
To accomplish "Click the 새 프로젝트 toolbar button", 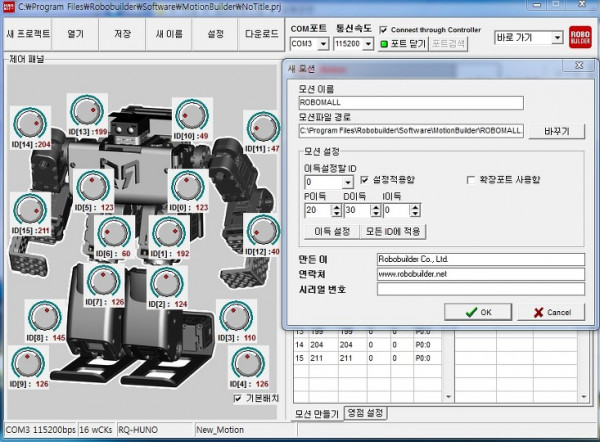I will pyautogui.click(x=28, y=34).
